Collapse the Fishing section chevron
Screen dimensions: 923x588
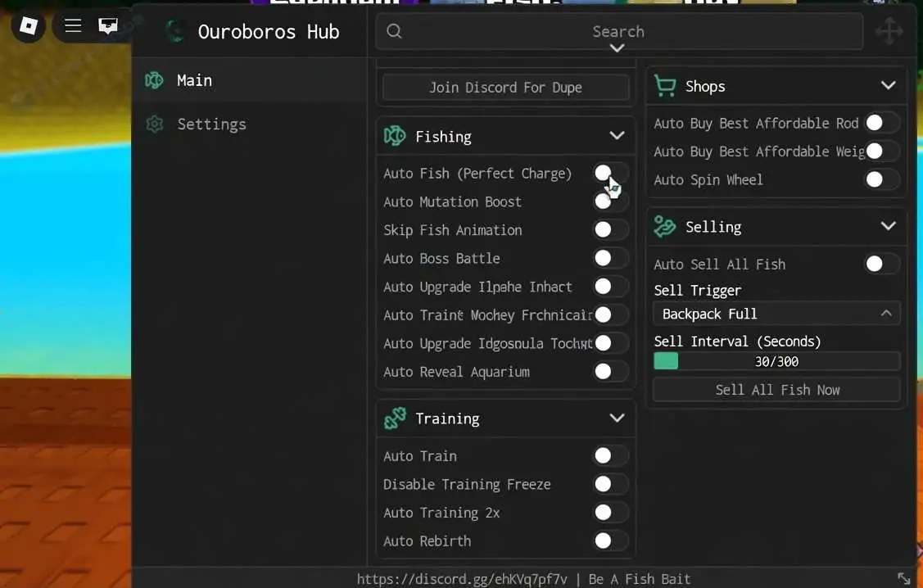tap(617, 135)
